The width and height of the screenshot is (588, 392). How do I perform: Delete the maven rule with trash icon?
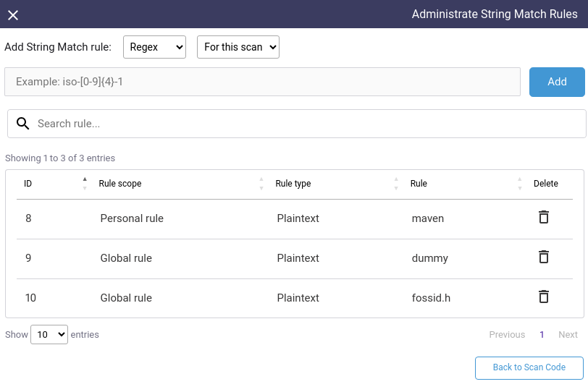(543, 217)
